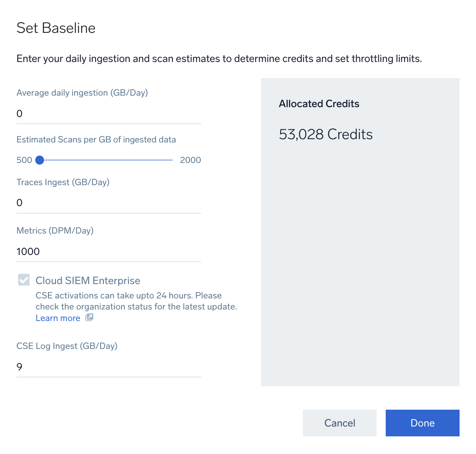Image resolution: width=476 pixels, height=454 pixels.
Task: Click the middle of the scans slider track
Action: coord(106,160)
